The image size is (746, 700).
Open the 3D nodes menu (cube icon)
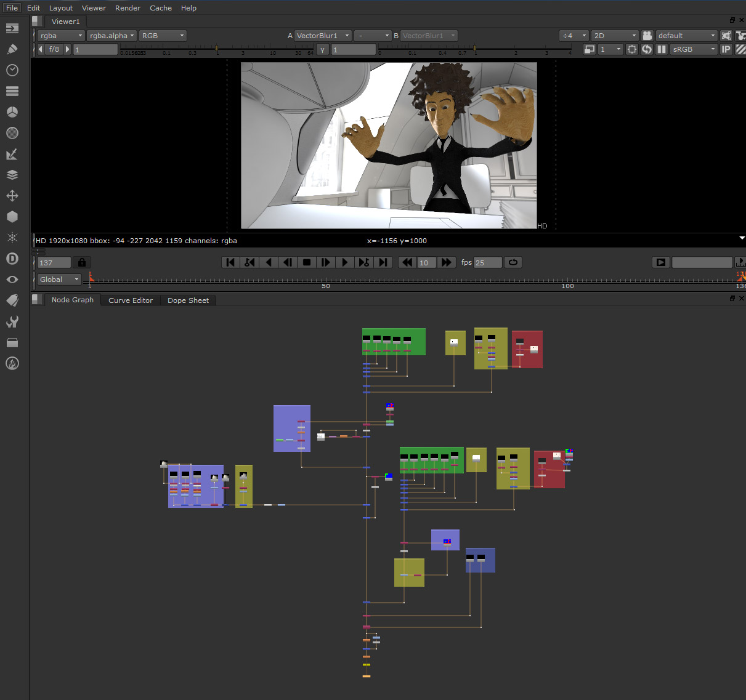pyautogui.click(x=12, y=217)
